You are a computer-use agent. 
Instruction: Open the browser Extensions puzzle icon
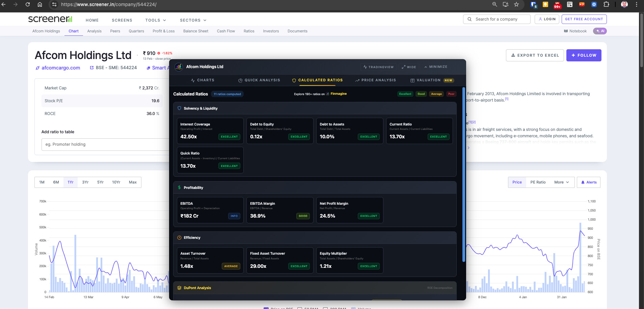point(606,4)
